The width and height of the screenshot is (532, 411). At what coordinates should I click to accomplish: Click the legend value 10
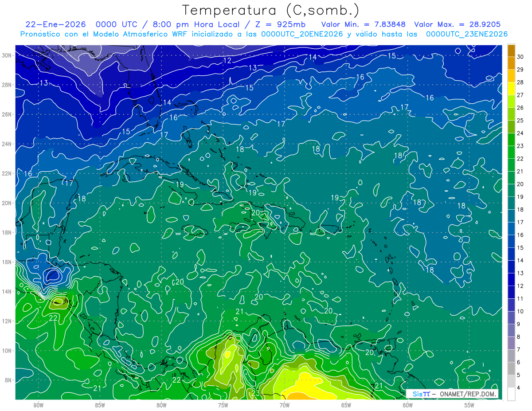pyautogui.click(x=520, y=311)
